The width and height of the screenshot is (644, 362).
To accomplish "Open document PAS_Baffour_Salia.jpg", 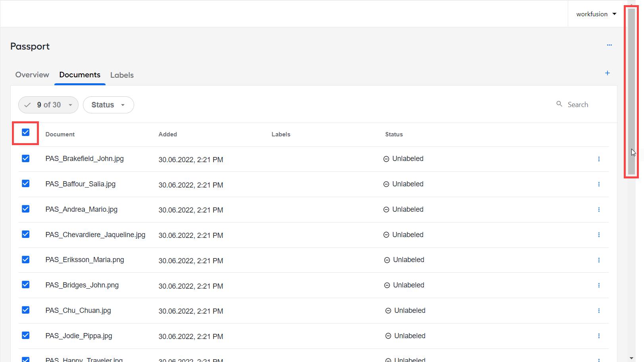I will (81, 184).
